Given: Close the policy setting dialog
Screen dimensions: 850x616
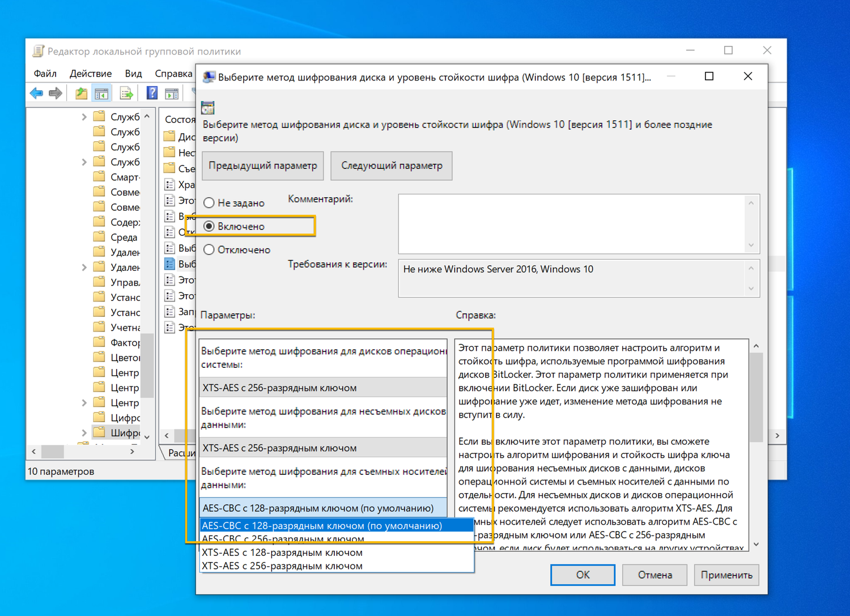Looking at the screenshot, I should pyautogui.click(x=748, y=77).
